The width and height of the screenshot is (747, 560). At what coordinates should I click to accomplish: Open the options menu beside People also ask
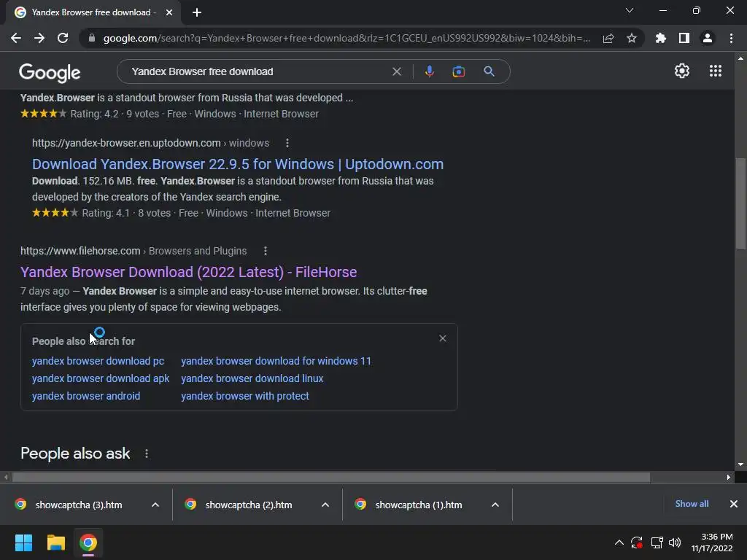pos(146,454)
